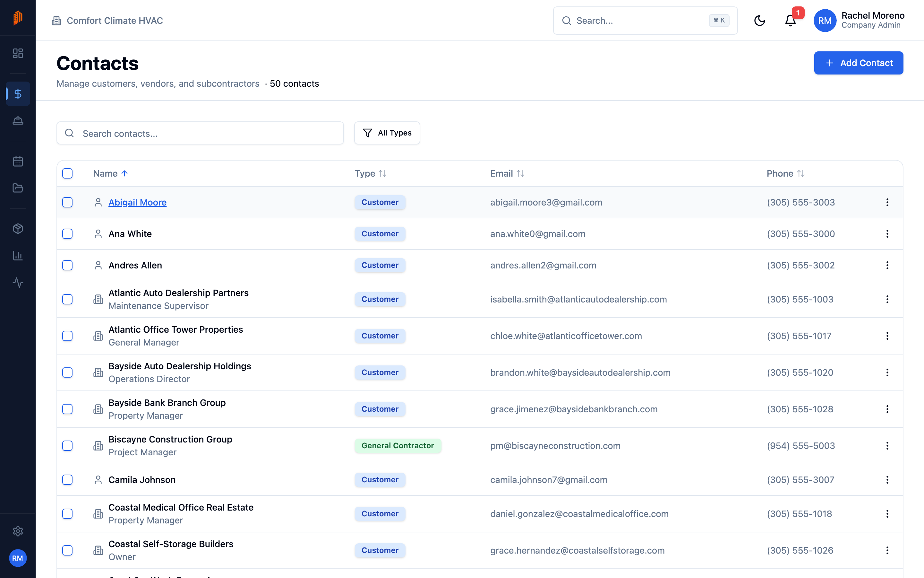This screenshot has width=924, height=578.
Task: Select Atlantic Office Tower Properties checkbox
Action: click(68, 336)
